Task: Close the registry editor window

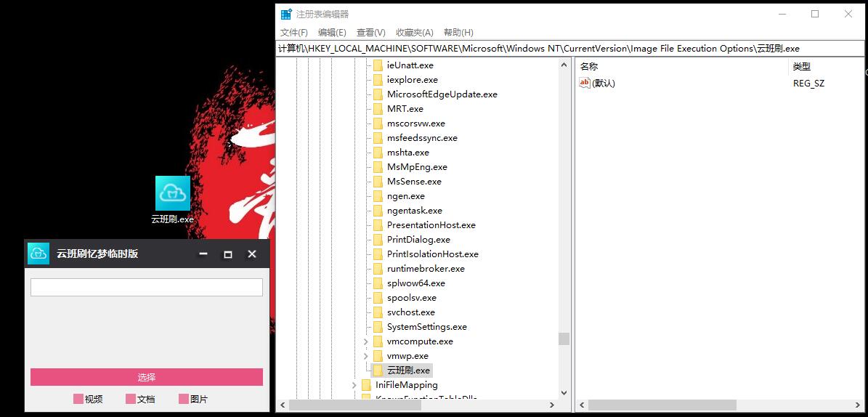Action: tap(848, 15)
